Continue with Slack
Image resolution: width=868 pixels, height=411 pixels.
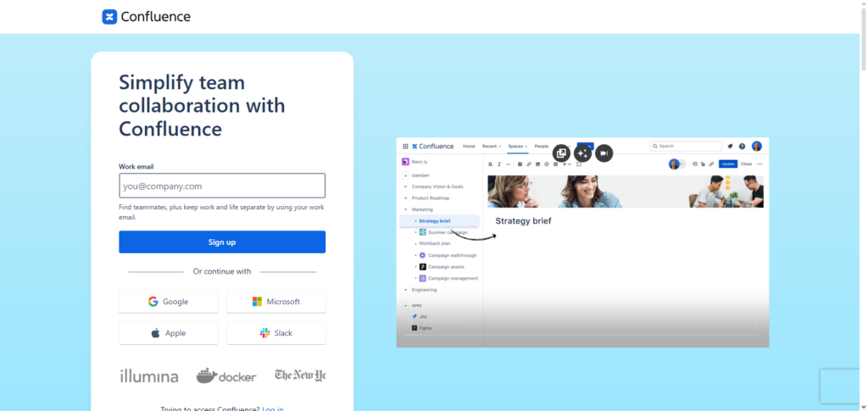pyautogui.click(x=275, y=333)
